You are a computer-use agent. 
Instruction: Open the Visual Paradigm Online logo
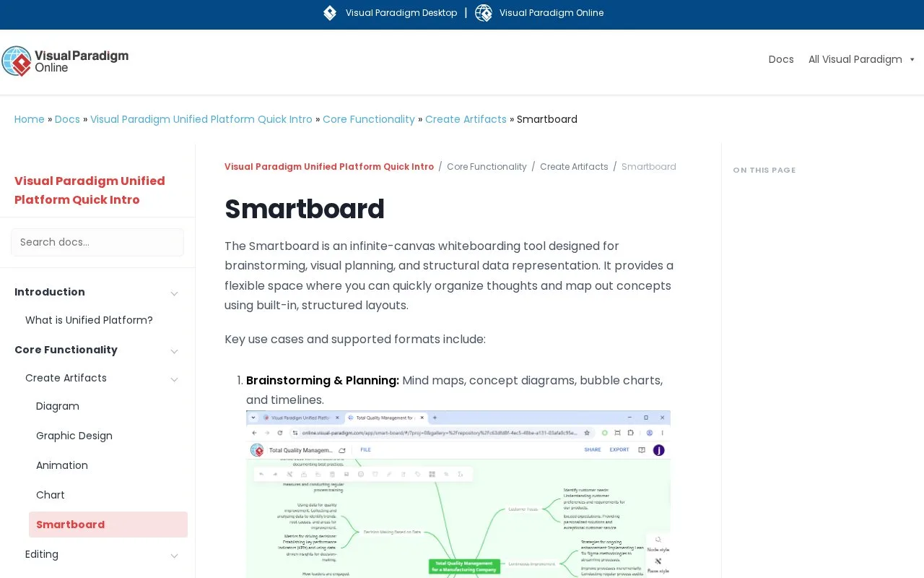click(x=65, y=61)
